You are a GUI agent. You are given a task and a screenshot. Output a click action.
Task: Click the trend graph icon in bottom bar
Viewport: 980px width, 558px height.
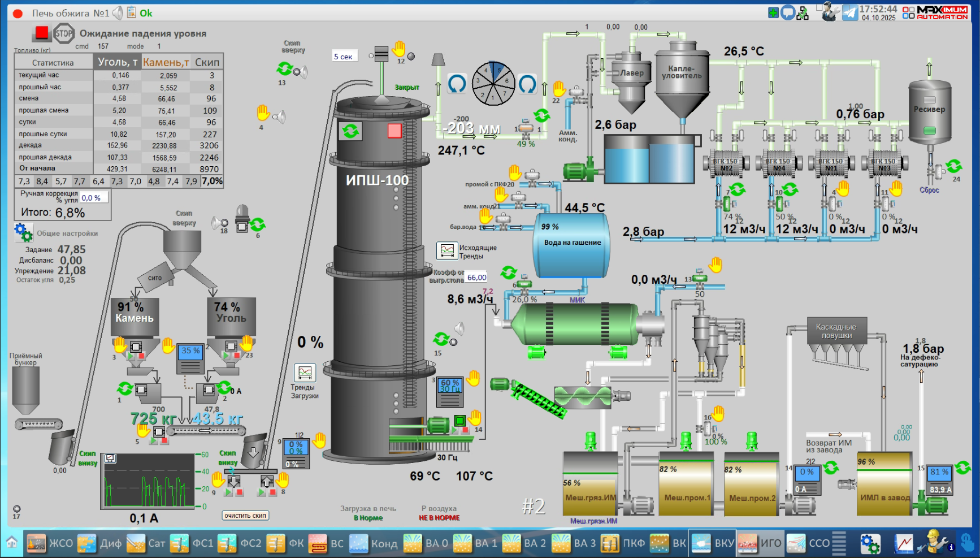click(904, 544)
